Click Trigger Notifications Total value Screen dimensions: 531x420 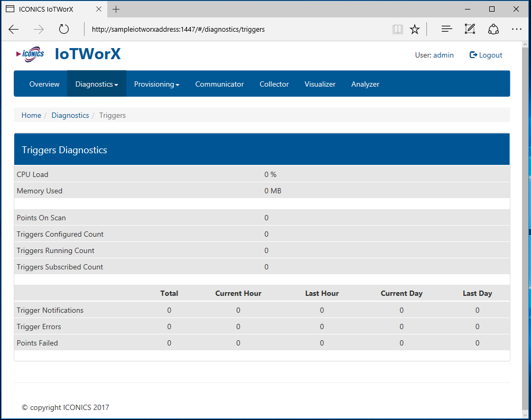coord(169,310)
